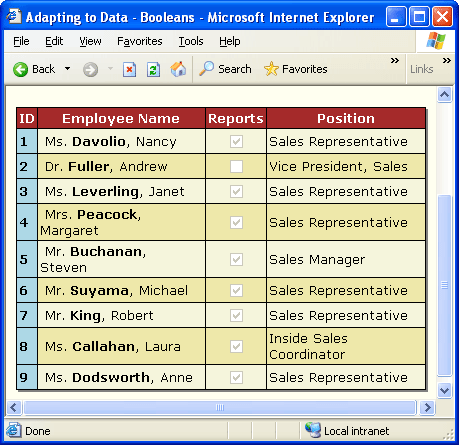Click the Employee Name column header
This screenshot has width=459, height=445.
tap(121, 118)
